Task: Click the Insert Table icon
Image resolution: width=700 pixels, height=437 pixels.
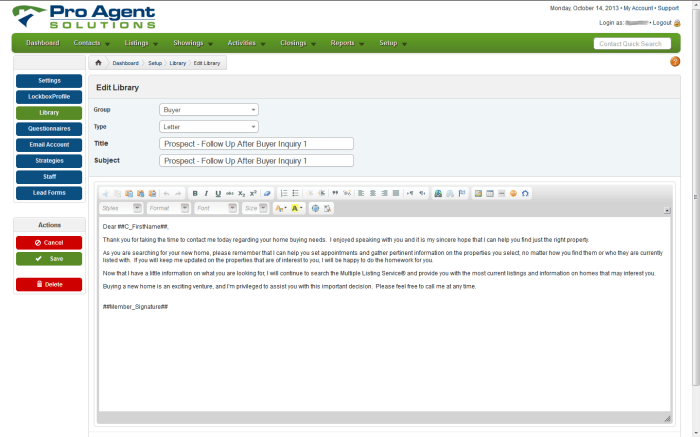Action: point(490,193)
